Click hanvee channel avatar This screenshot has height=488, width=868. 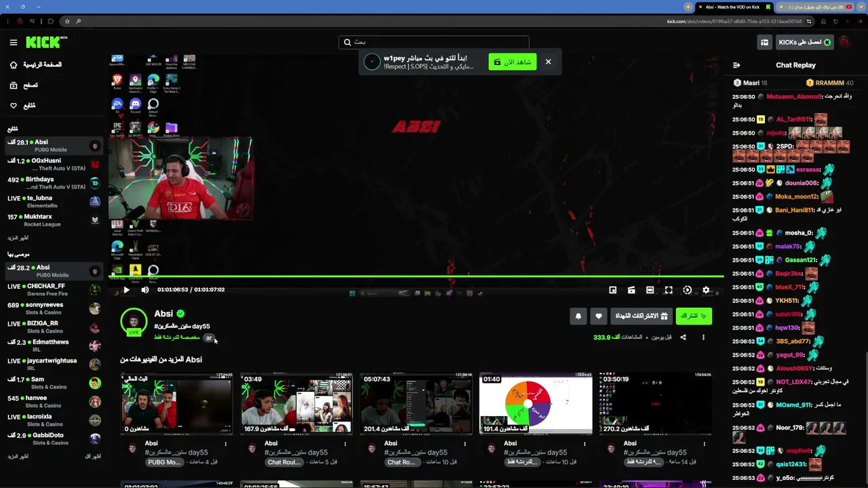point(95,402)
